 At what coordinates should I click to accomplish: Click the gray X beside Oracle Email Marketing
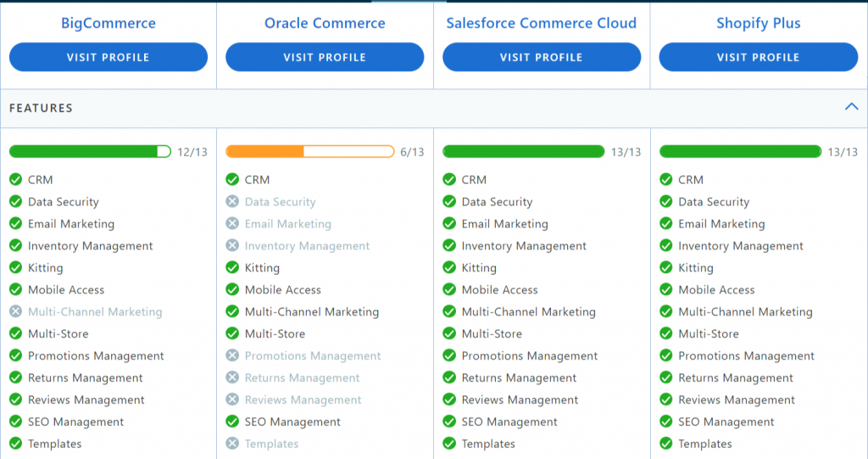232,224
